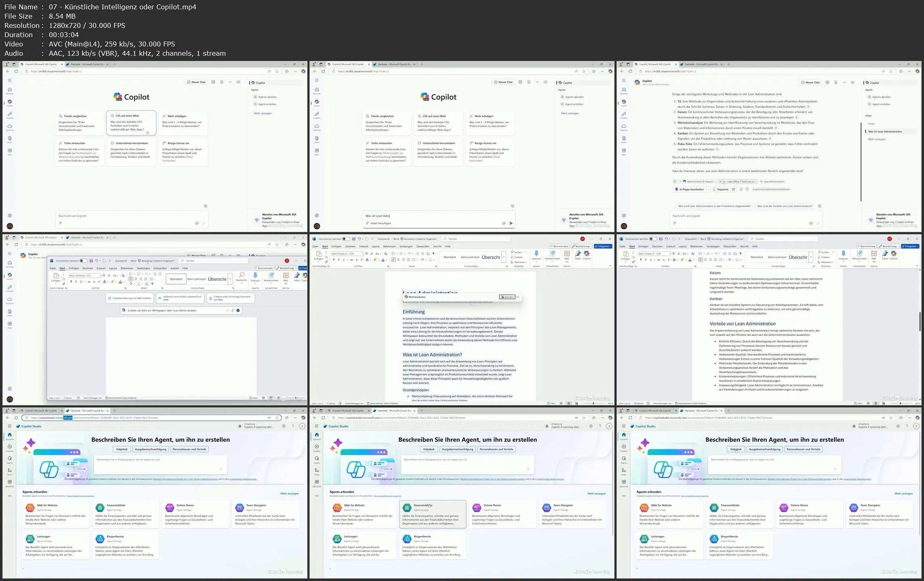Image resolution: width=924 pixels, height=581 pixels.
Task: Frame 5: switch to Ansicht ribbon tab
Action: pos(437,246)
